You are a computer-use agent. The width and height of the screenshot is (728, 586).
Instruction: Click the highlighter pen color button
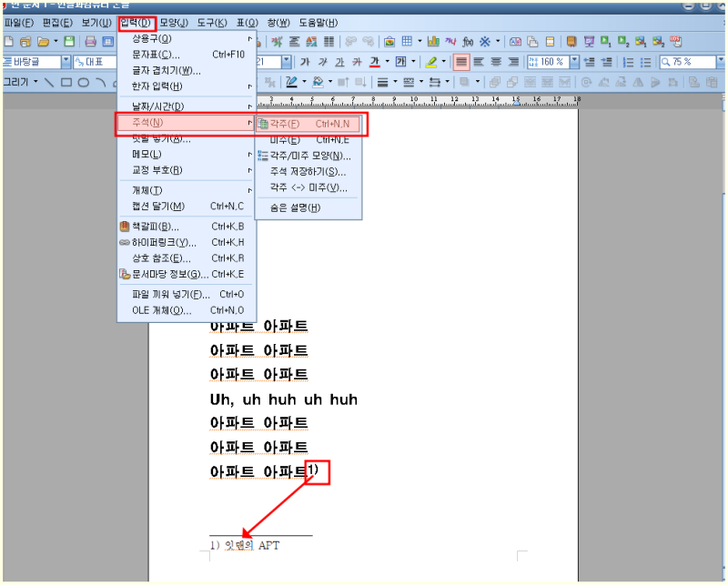pos(431,62)
